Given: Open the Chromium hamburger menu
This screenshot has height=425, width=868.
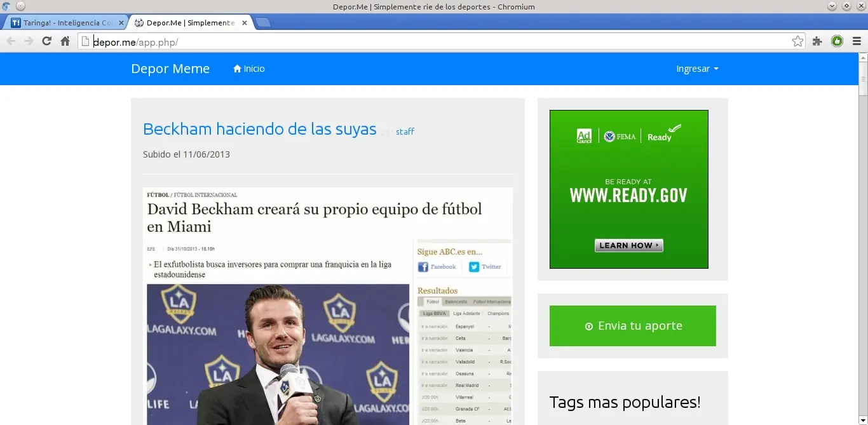Looking at the screenshot, I should click(857, 41).
